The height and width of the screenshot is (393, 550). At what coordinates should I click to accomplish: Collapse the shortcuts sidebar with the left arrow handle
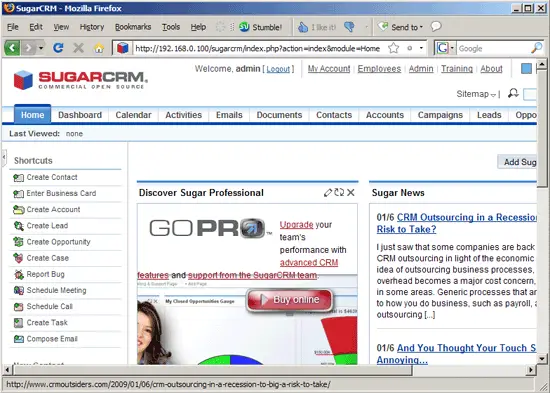(4, 158)
